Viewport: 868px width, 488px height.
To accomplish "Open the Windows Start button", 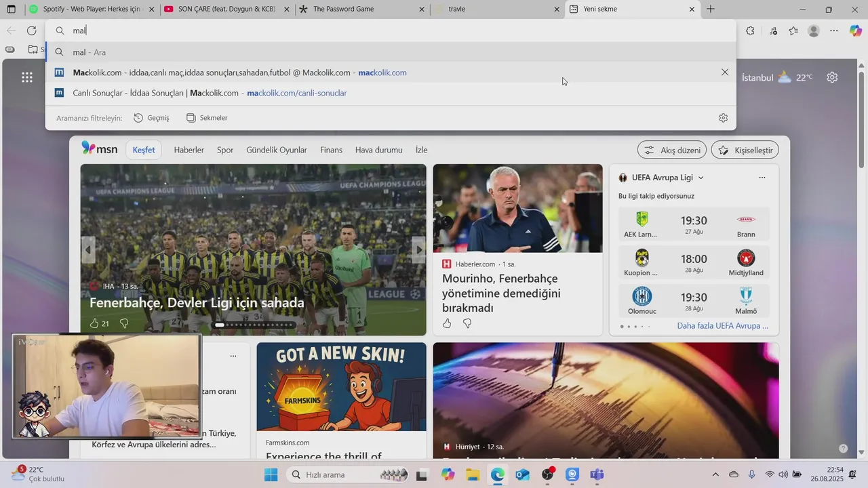I will [x=271, y=474].
